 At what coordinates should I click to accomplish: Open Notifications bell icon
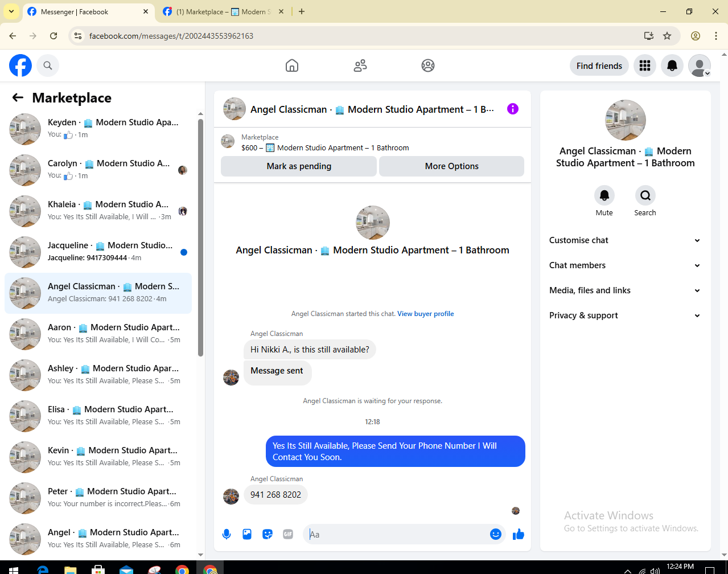[x=672, y=65]
